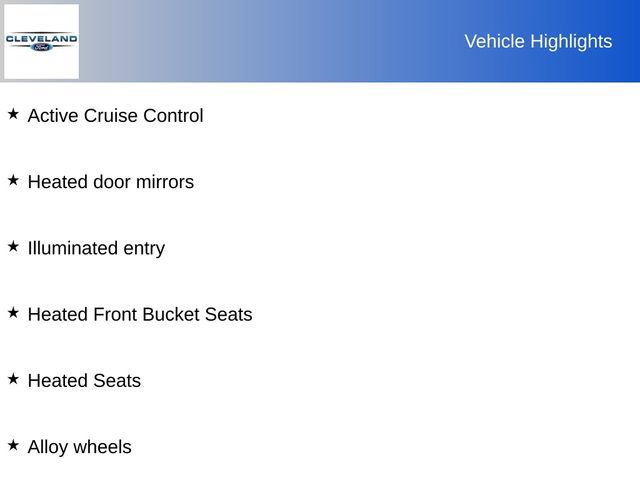Image resolution: width=640 pixels, height=480 pixels.
Task: Click the Ford oval emblem in the logo
Action: tap(41, 47)
